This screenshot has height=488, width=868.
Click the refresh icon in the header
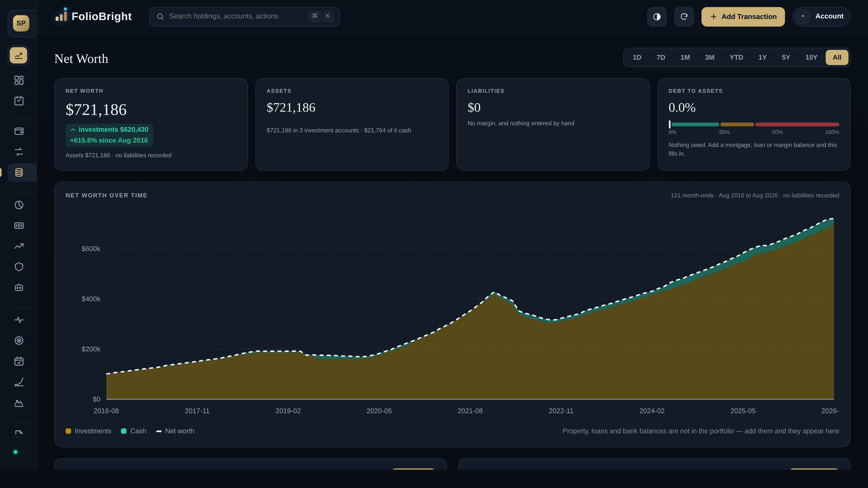point(684,17)
